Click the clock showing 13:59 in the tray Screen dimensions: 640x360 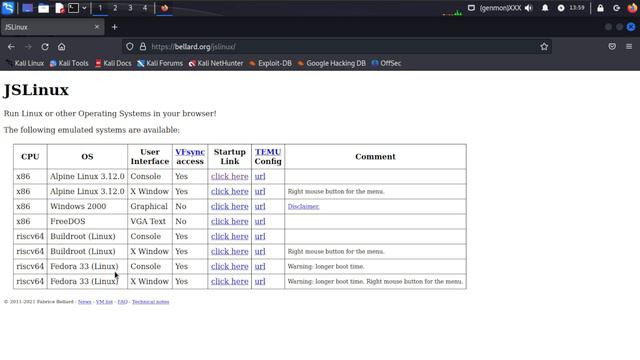click(577, 8)
